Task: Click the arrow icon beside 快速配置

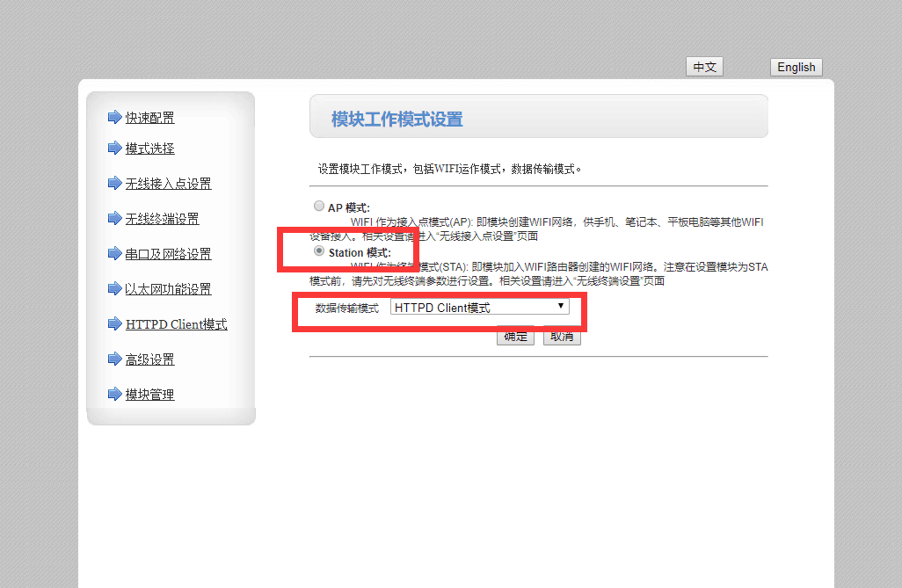Action: (114, 117)
